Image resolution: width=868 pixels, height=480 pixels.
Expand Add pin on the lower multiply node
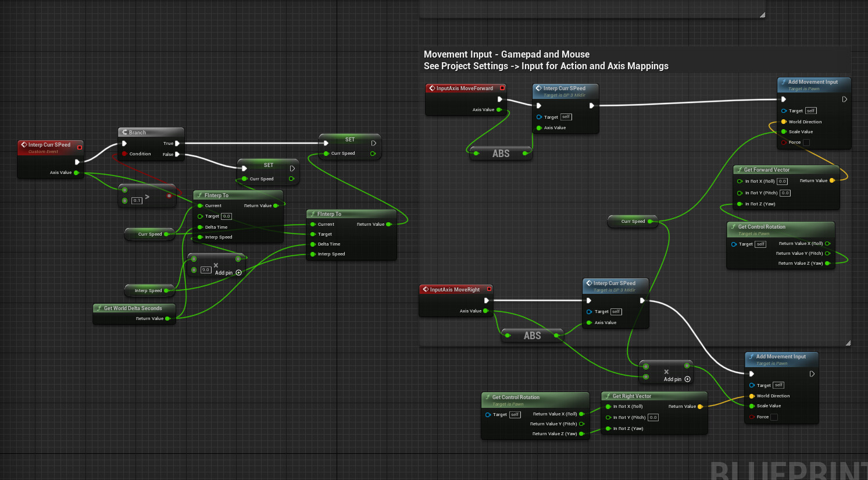pos(687,379)
